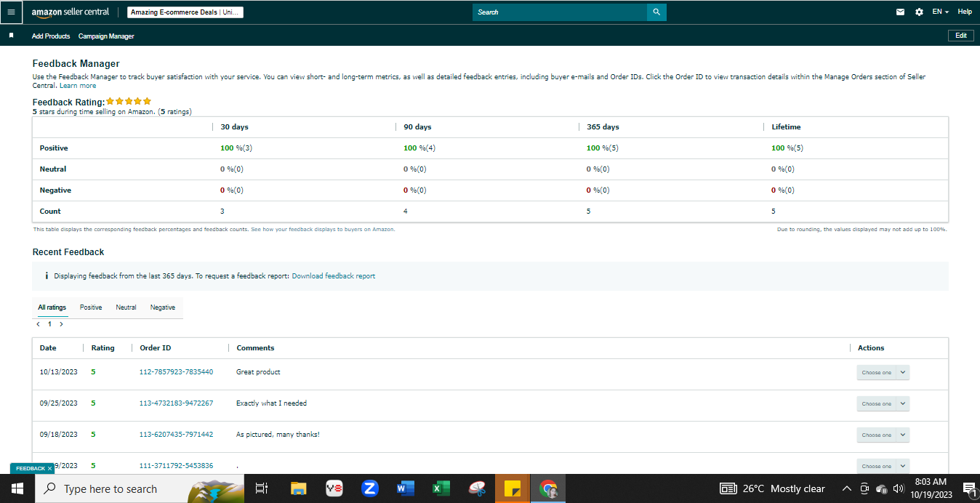Open order 112-7857923-7835440

pos(176,372)
